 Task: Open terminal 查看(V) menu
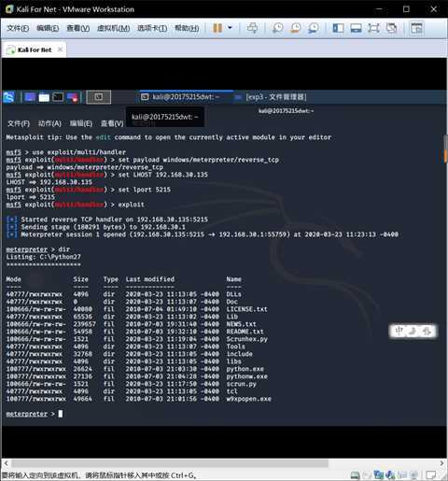pyautogui.click(x=112, y=123)
